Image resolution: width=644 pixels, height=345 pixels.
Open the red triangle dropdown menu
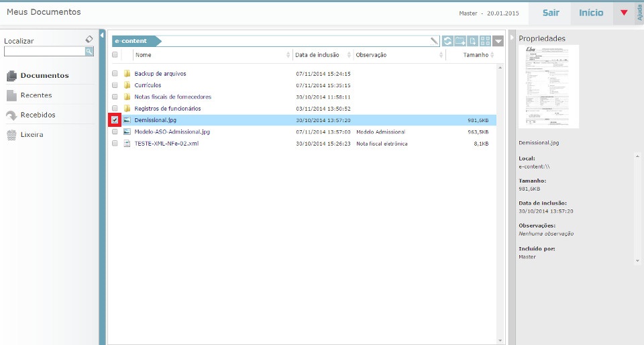(x=624, y=13)
